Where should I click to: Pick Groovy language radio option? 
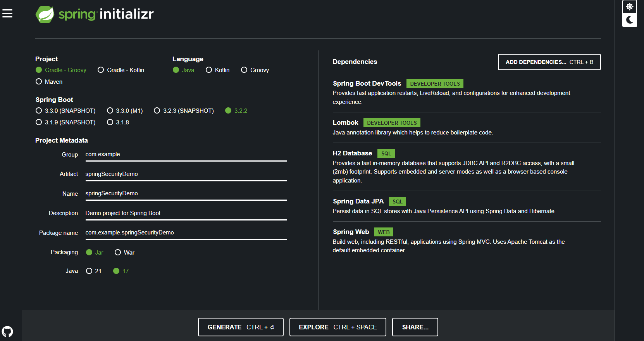click(255, 70)
